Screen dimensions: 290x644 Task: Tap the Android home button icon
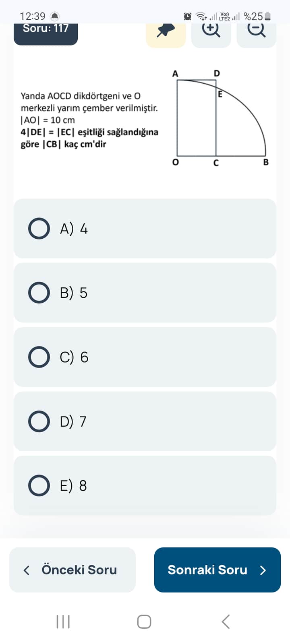coord(144,621)
